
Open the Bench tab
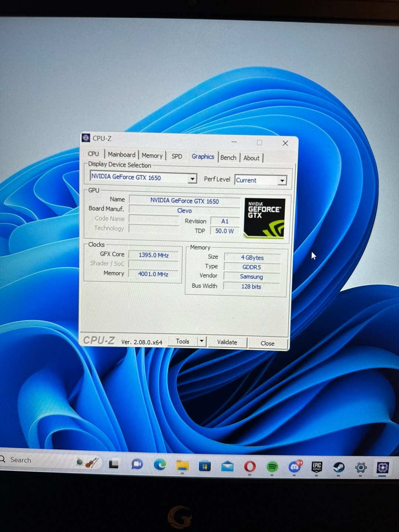click(228, 157)
